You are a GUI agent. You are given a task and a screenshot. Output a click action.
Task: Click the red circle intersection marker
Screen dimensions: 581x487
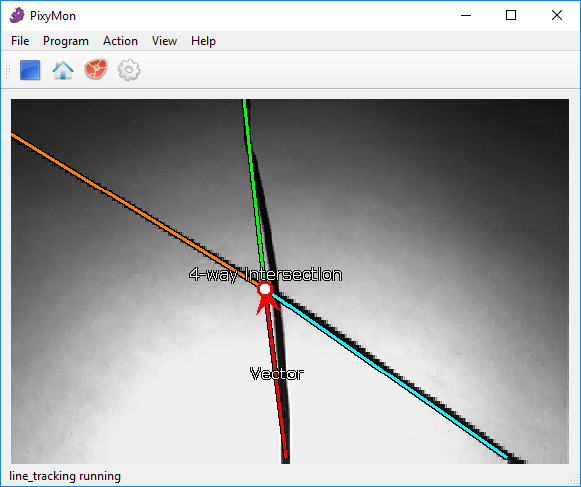coord(265,289)
